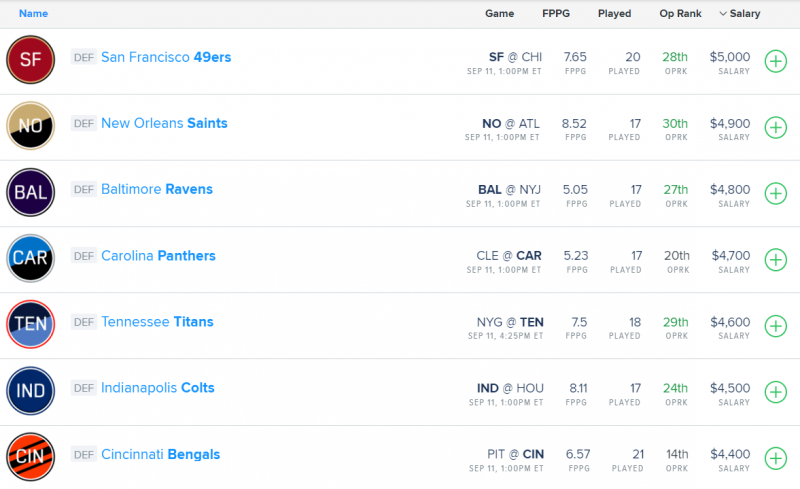
Task: Click the TEN team logo badge
Action: pos(31,324)
